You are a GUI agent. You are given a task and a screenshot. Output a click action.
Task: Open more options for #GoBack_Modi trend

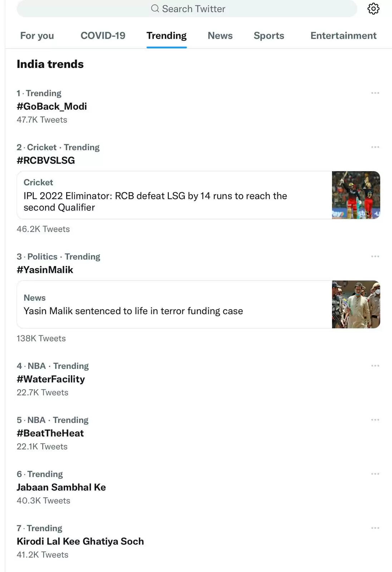point(375,93)
